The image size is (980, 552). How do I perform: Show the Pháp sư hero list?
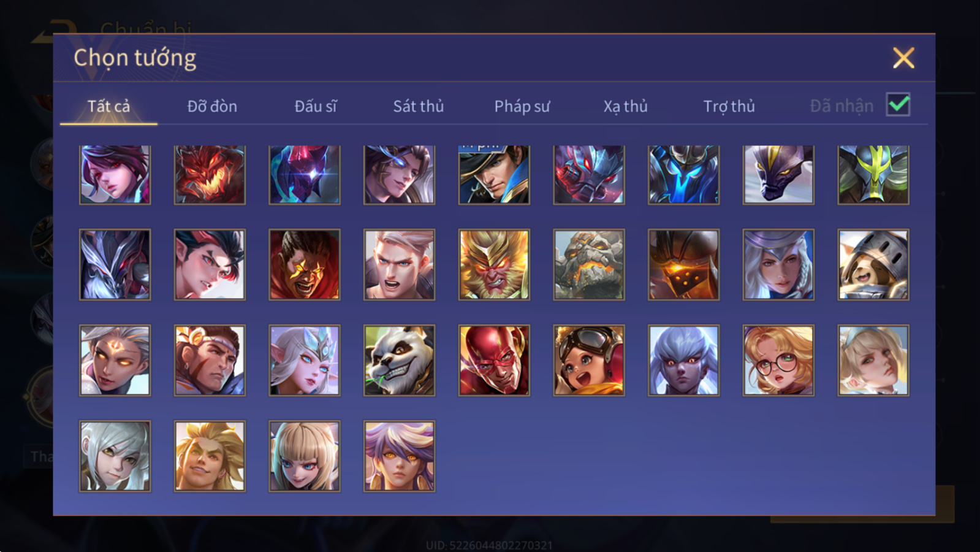tap(522, 106)
